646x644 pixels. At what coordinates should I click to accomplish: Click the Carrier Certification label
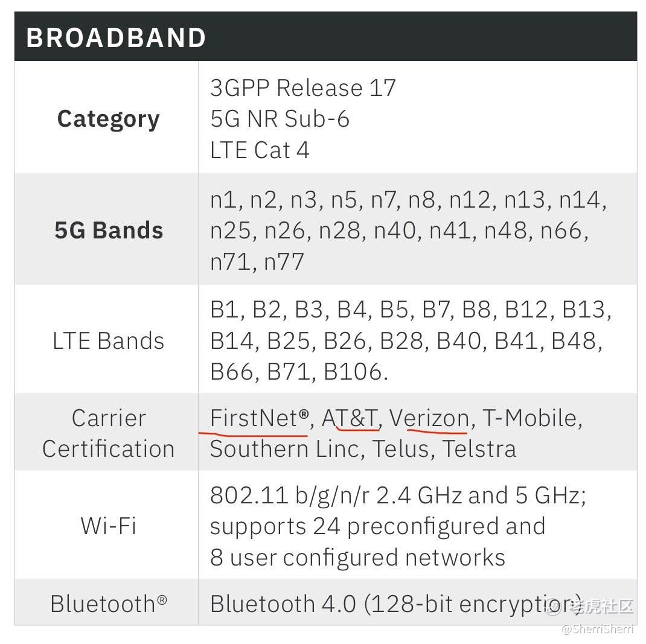coord(108,433)
